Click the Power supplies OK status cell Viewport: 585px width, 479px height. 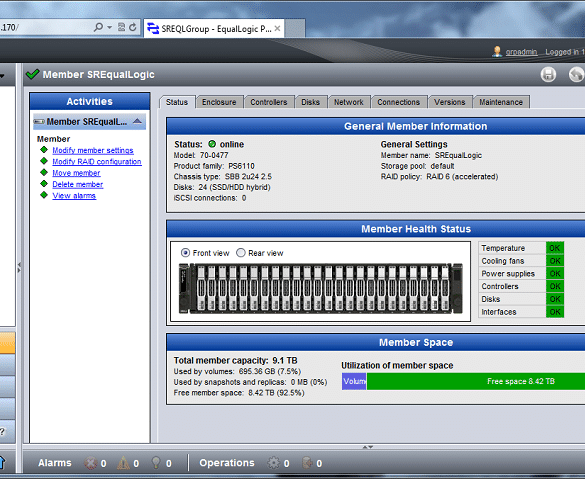pyautogui.click(x=555, y=273)
